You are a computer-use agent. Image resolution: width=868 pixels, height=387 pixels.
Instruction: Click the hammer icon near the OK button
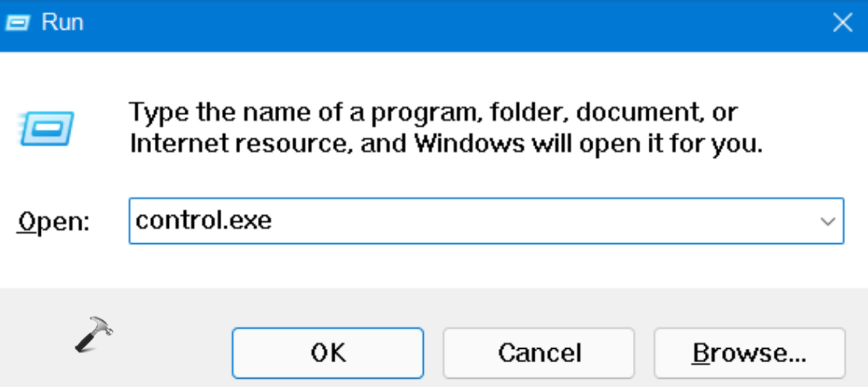click(93, 334)
